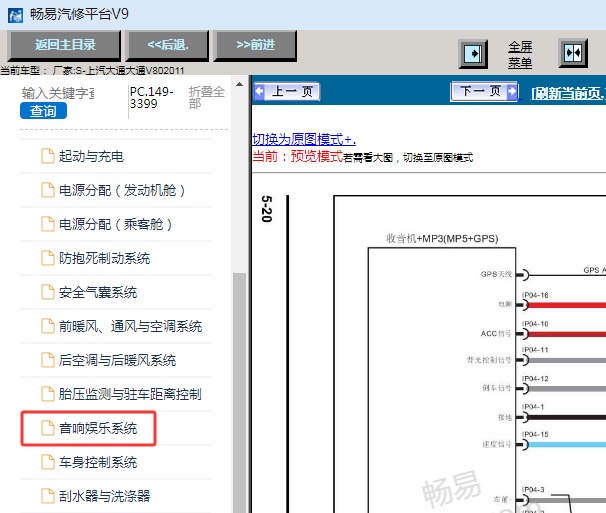Click the IP04-12 connector label
Screen dimensions: 606x513
535,378
